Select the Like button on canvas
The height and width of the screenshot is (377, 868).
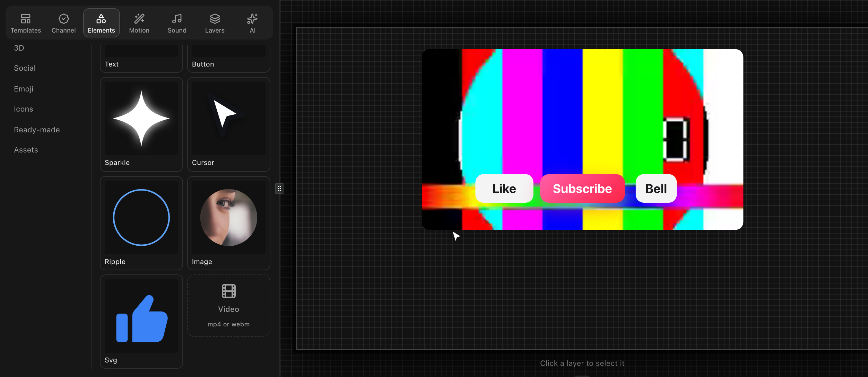click(504, 188)
